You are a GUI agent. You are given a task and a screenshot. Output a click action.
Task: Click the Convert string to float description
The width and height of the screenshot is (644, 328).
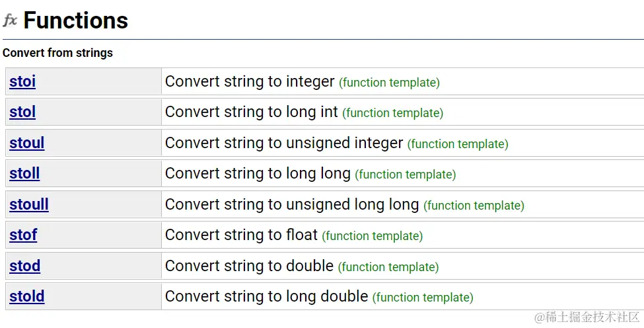point(241,235)
